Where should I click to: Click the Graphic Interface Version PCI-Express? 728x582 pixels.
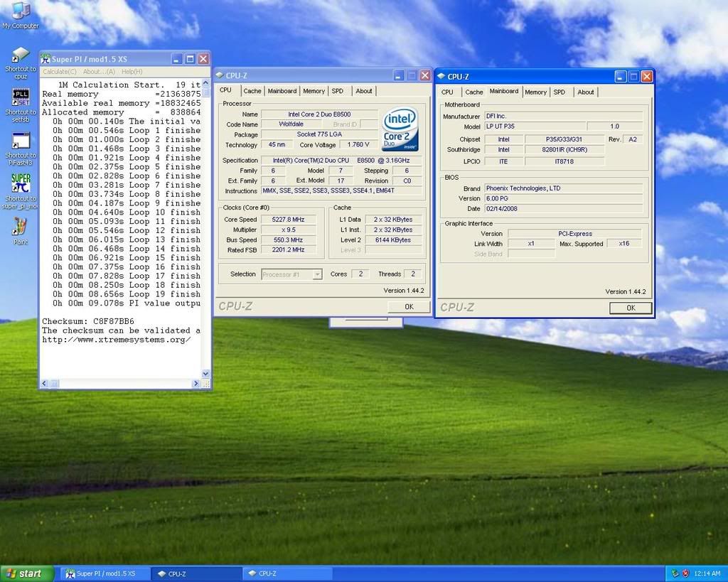point(574,234)
